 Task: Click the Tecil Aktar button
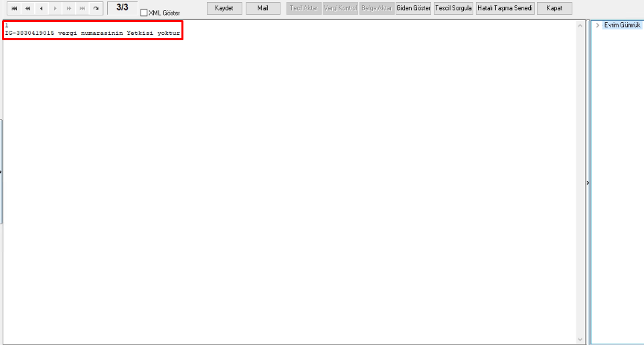(304, 8)
